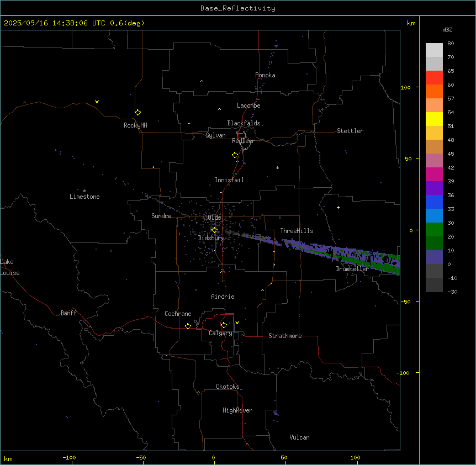476x465 pixels.
Task: Click the Base_Reflectivity title text
Action: click(x=237, y=8)
